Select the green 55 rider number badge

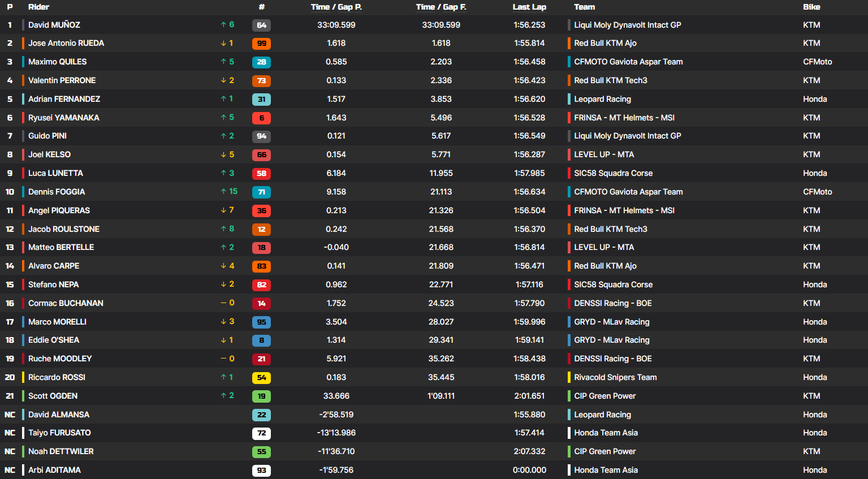pyautogui.click(x=261, y=452)
